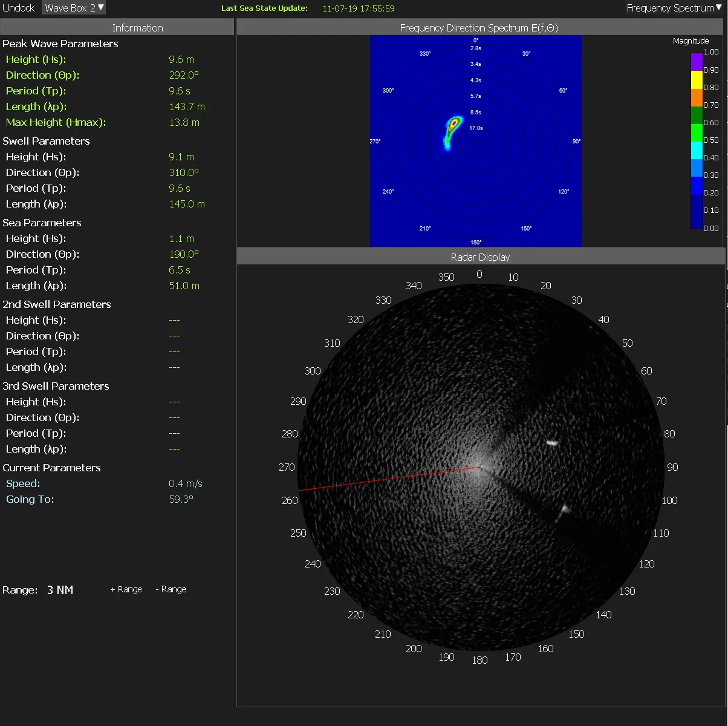Click the purple band on magnitude scale
This screenshot has width=728, height=726.
[697, 62]
